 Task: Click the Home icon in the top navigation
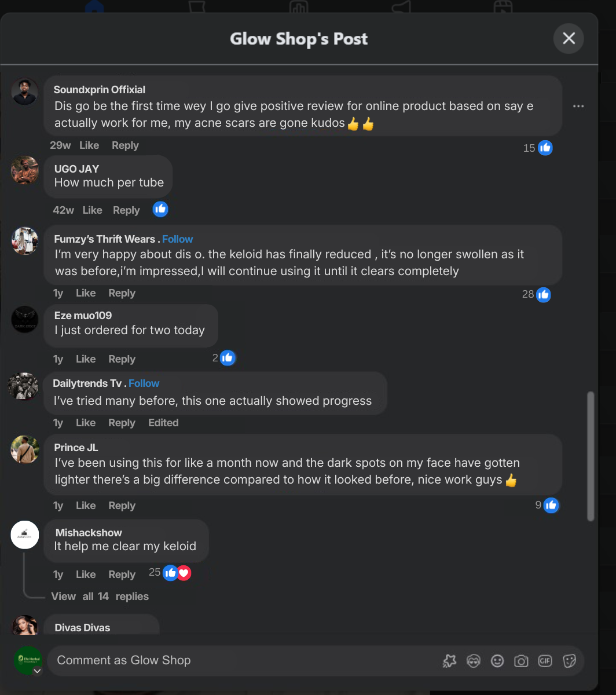pos(94,6)
